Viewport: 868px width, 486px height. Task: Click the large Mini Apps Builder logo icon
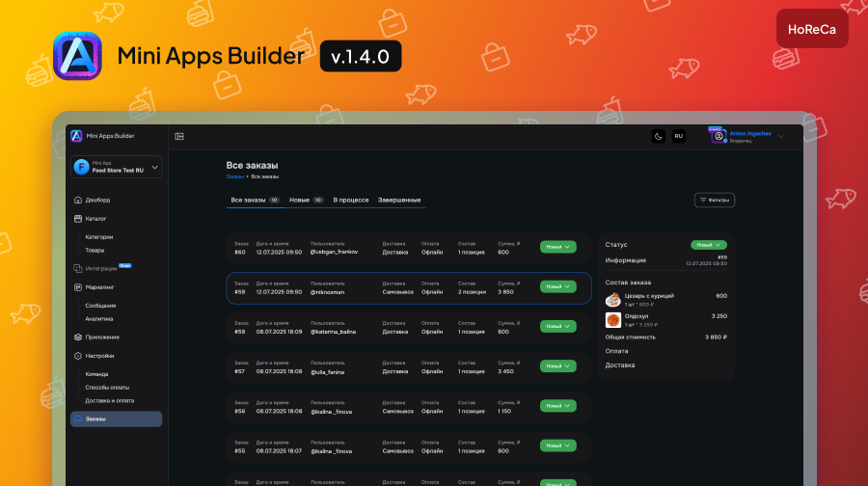[x=77, y=56]
